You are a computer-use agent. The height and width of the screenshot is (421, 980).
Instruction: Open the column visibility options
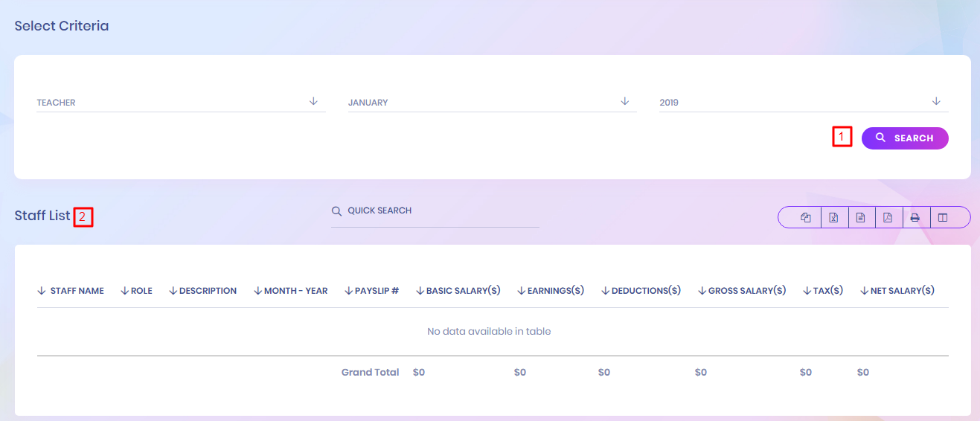[943, 218]
